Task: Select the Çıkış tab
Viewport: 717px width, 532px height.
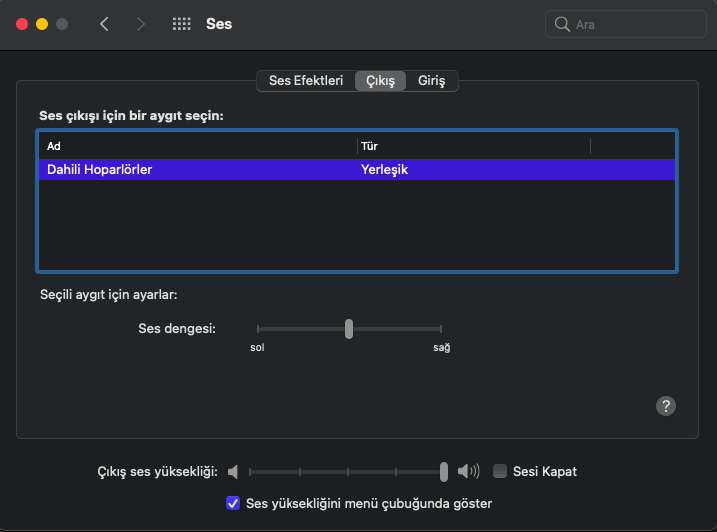Action: 380,81
